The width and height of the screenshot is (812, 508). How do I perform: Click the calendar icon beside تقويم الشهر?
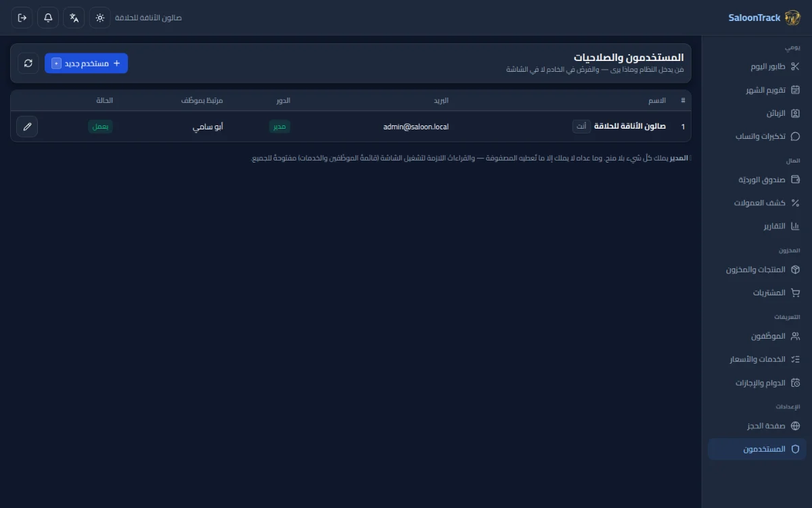coord(795,90)
